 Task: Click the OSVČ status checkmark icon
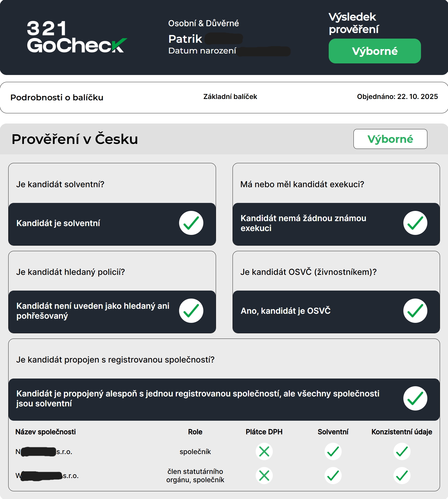pos(415,311)
